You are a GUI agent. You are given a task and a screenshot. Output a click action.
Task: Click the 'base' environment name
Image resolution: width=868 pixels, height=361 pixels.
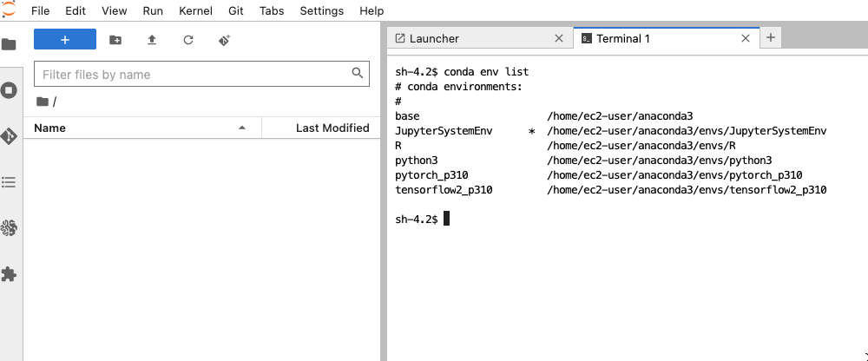(407, 116)
